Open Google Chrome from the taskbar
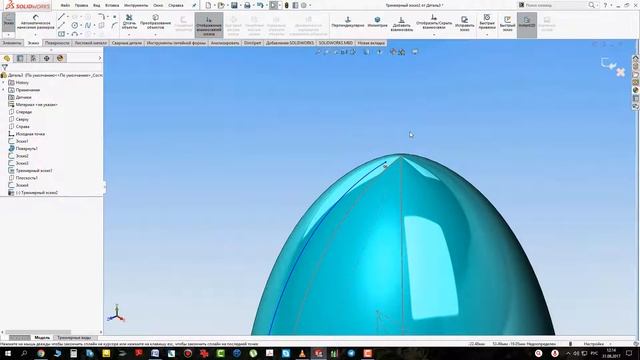 [x=41, y=353]
